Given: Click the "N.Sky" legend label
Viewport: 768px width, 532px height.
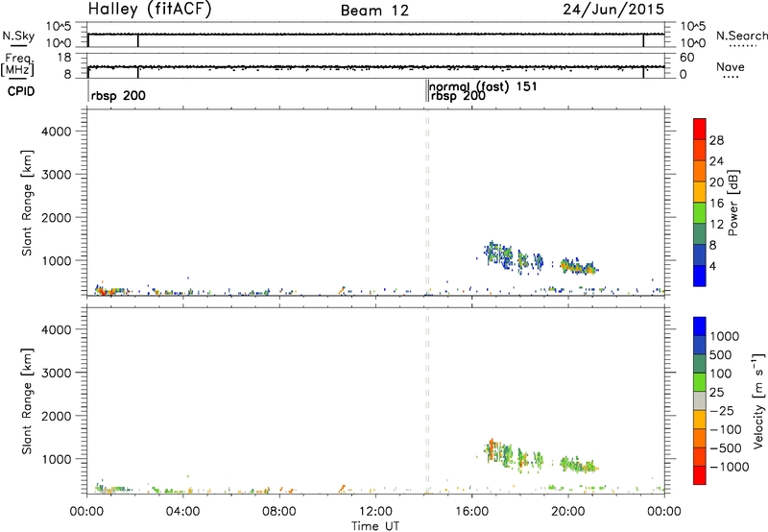Looking at the screenshot, I should click(18, 36).
